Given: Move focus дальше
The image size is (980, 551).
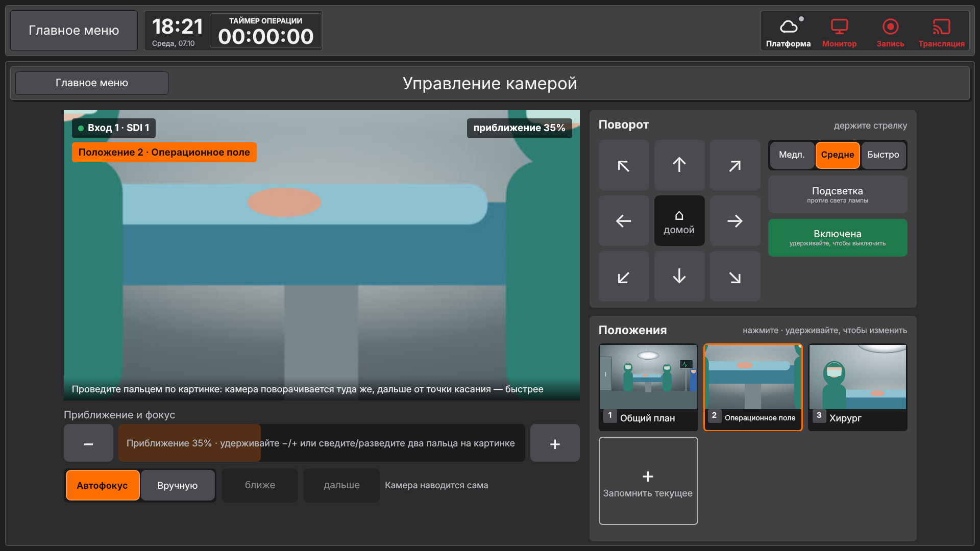Looking at the screenshot, I should coord(341,486).
